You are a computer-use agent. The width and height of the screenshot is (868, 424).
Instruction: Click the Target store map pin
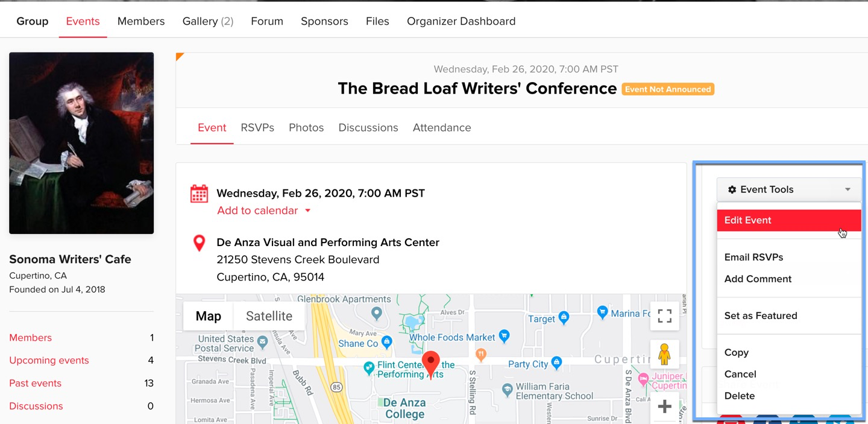click(x=564, y=317)
